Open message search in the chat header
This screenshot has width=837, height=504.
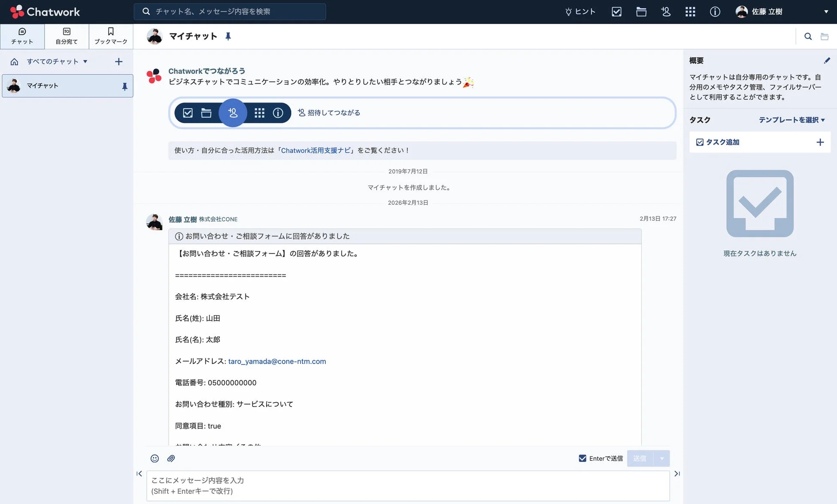808,36
